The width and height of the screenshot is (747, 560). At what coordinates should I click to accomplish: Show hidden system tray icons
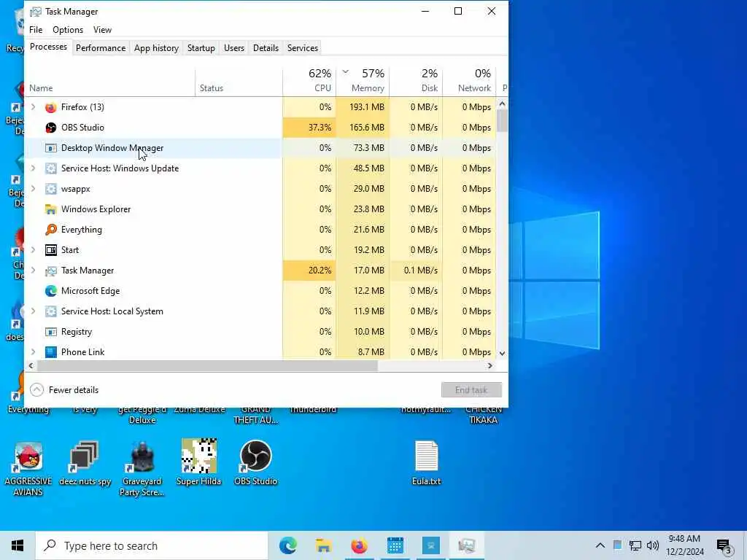click(x=600, y=545)
